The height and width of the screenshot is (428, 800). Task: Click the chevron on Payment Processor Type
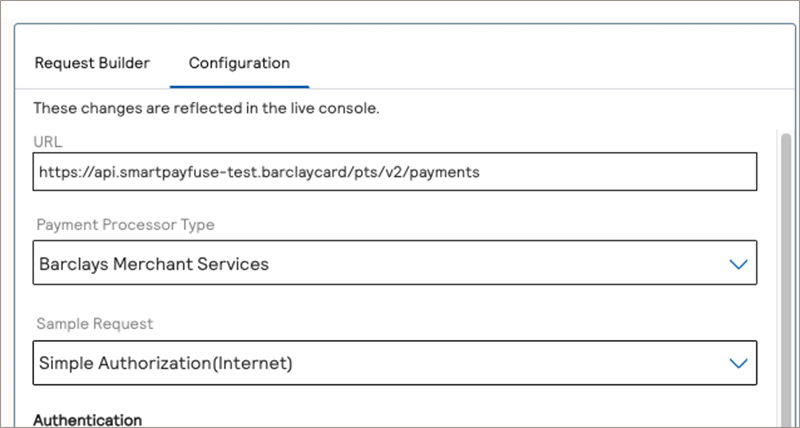click(x=738, y=265)
